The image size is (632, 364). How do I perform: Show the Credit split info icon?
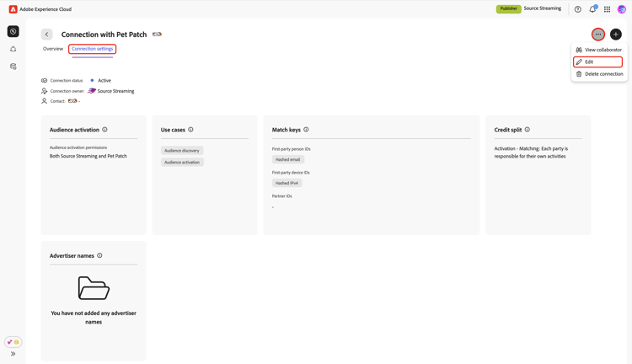pyautogui.click(x=528, y=130)
